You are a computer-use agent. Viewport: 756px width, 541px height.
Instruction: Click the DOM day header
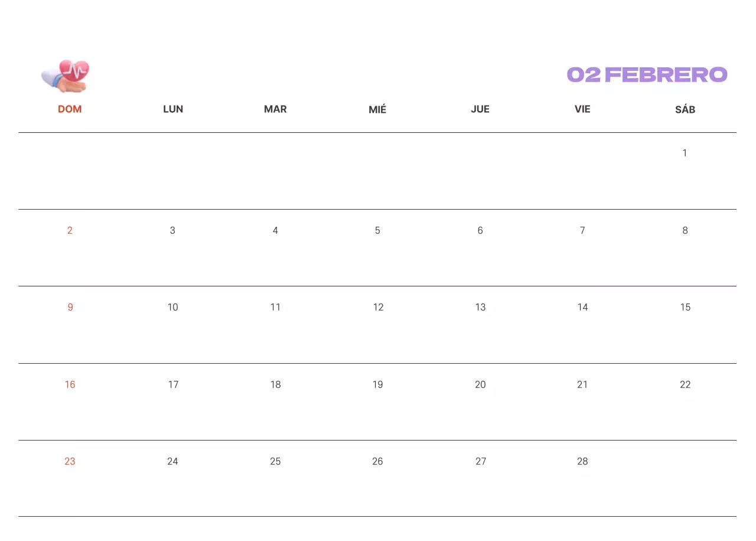(70, 109)
